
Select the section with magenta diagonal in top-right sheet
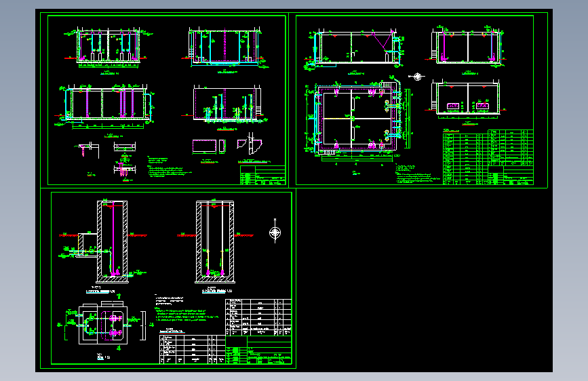tap(355, 49)
